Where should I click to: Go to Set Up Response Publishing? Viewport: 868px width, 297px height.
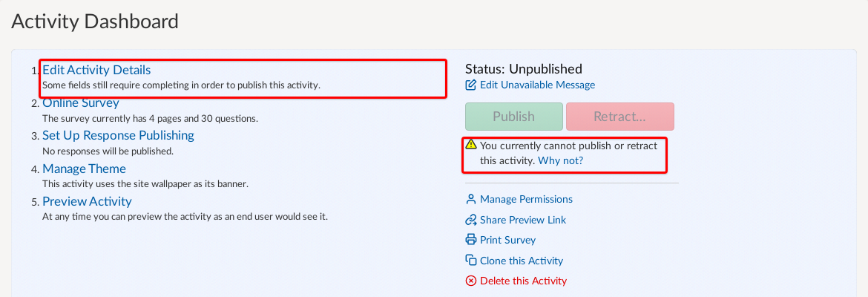click(x=119, y=135)
